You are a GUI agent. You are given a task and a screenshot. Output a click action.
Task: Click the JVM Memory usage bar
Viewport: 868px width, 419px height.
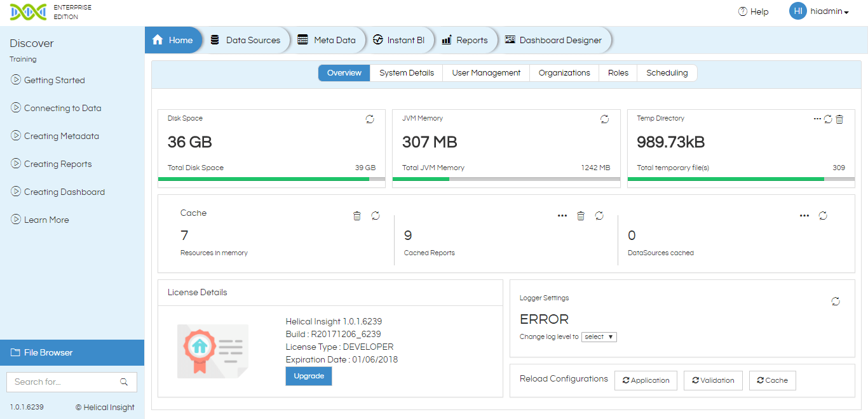(x=506, y=179)
